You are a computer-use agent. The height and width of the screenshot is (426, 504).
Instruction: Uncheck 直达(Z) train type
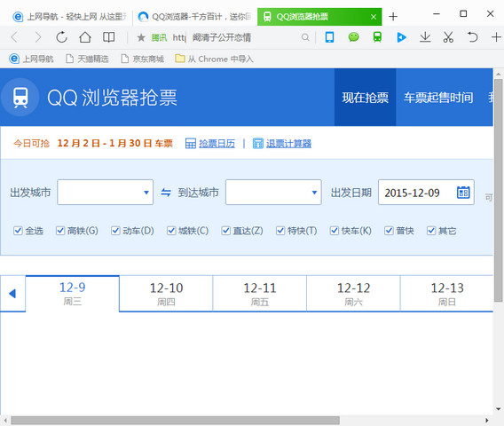(x=226, y=231)
